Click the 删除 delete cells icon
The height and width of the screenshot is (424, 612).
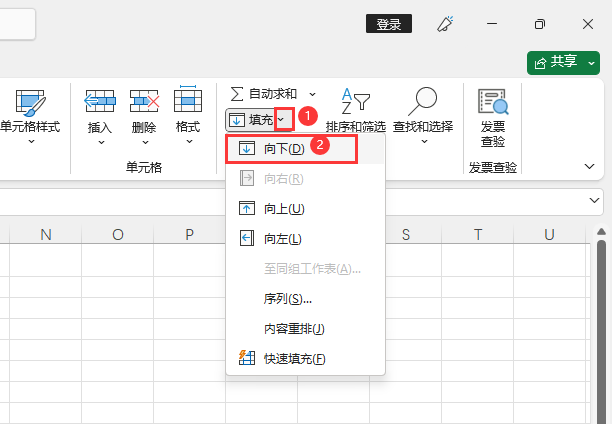(x=144, y=101)
